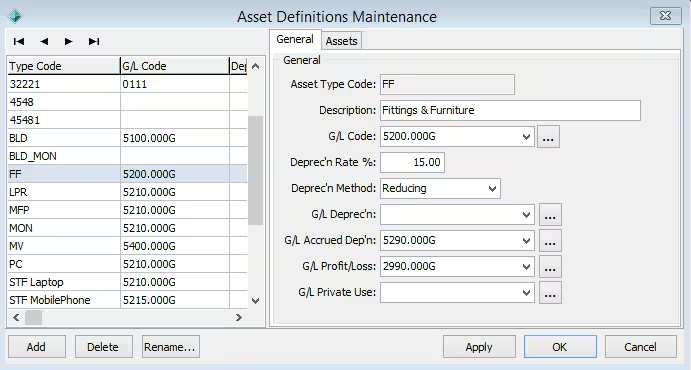Confirm with the OK button
691x370 pixels.
[560, 347]
